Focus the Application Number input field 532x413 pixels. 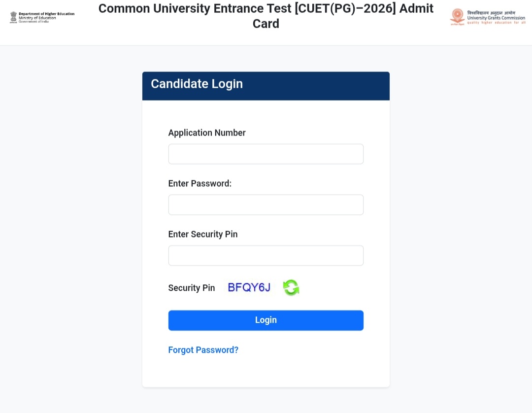266,154
